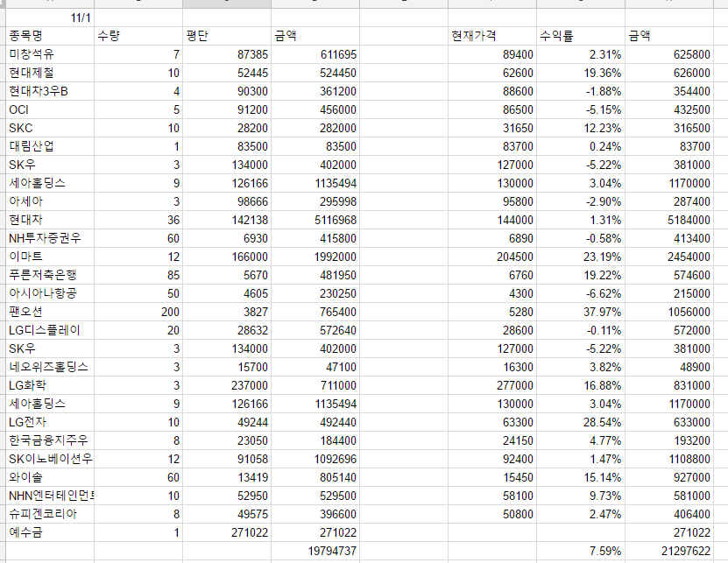Select current price cell 277000
Image resolution: width=728 pixels, height=563 pixels.
click(492, 385)
